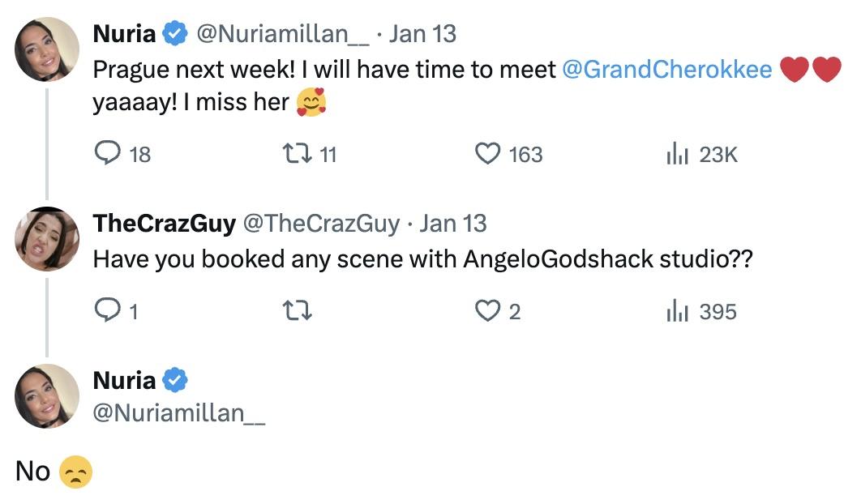This screenshot has width=844, height=504.
Task: Open Jan 13 timestamp on Nuria's tweet
Action: point(422,34)
